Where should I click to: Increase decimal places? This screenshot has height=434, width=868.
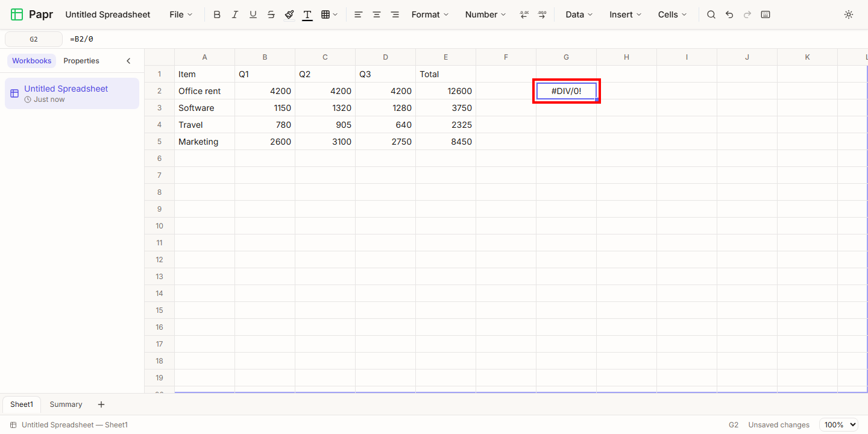(x=542, y=14)
